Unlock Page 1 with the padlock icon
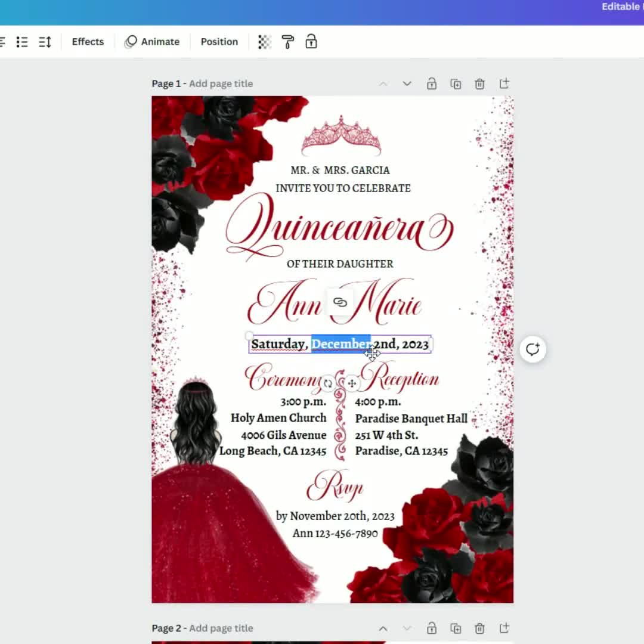644x644 pixels. [x=431, y=83]
